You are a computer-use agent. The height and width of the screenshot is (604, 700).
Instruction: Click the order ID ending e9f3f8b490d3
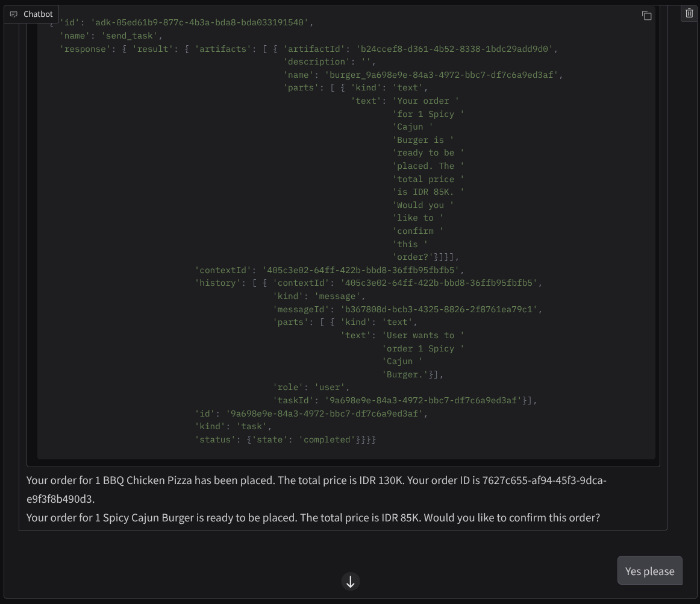60,499
